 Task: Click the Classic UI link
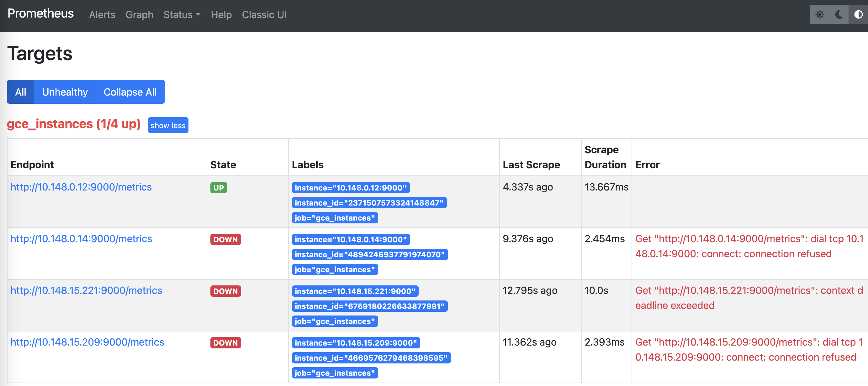[263, 15]
